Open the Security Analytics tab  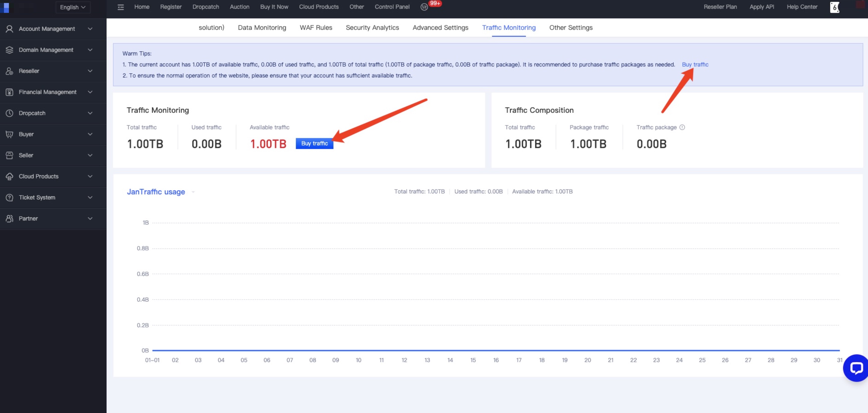click(372, 28)
